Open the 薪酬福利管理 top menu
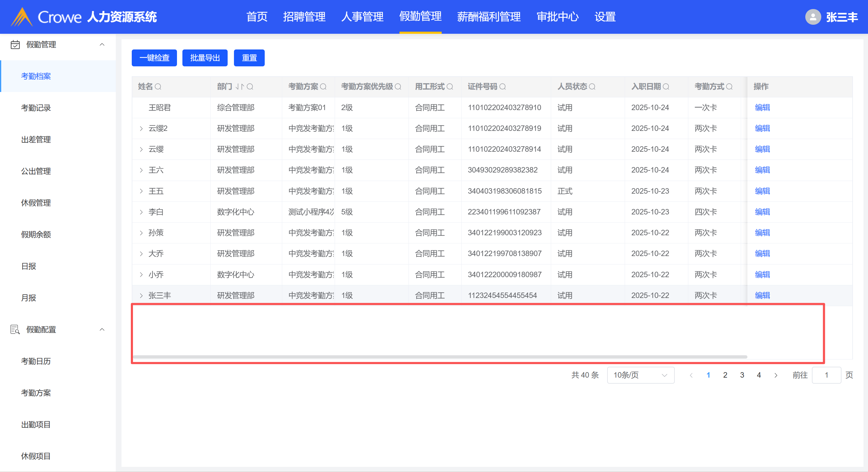 tap(489, 17)
